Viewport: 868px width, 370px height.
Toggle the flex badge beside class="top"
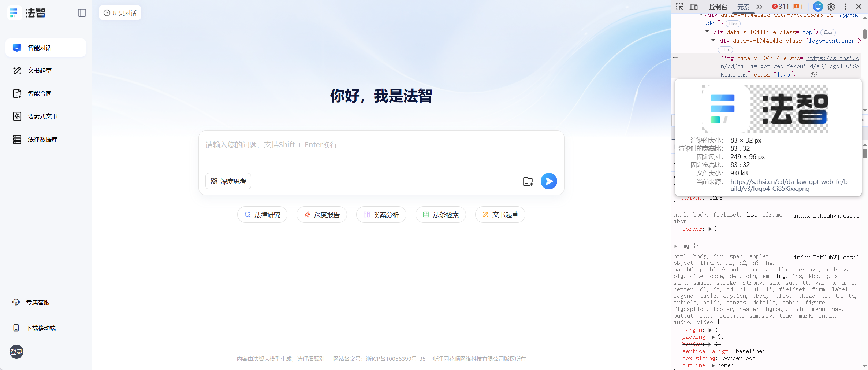point(828,32)
